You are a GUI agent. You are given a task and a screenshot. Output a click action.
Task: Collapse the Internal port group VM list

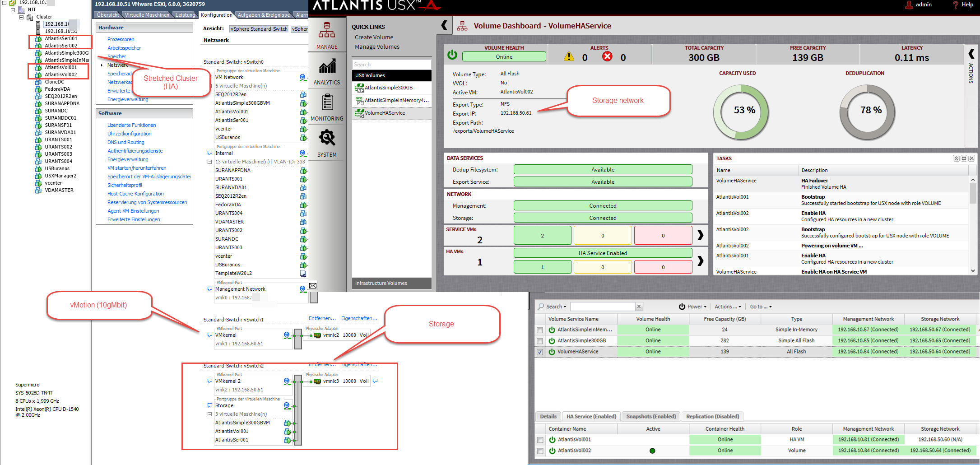(209, 162)
